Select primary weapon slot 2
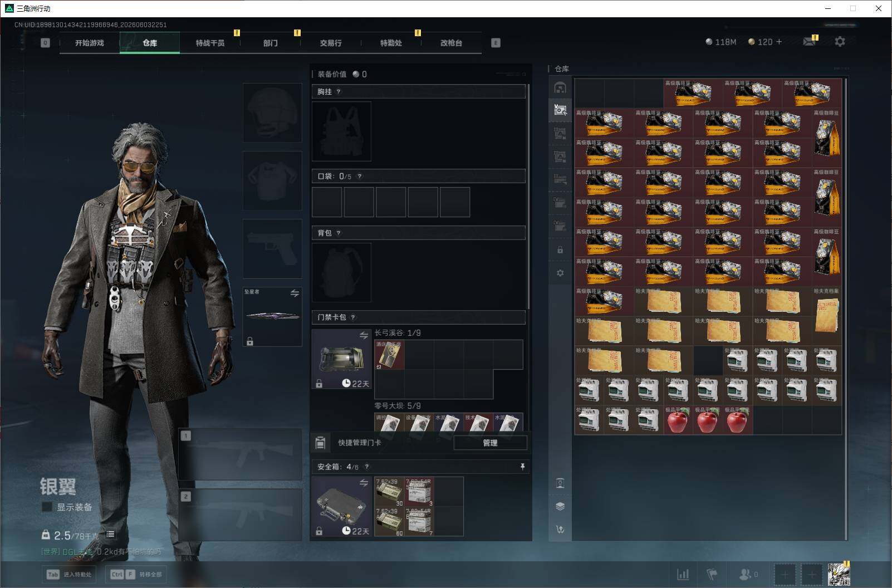This screenshot has width=892, height=588. (x=240, y=515)
